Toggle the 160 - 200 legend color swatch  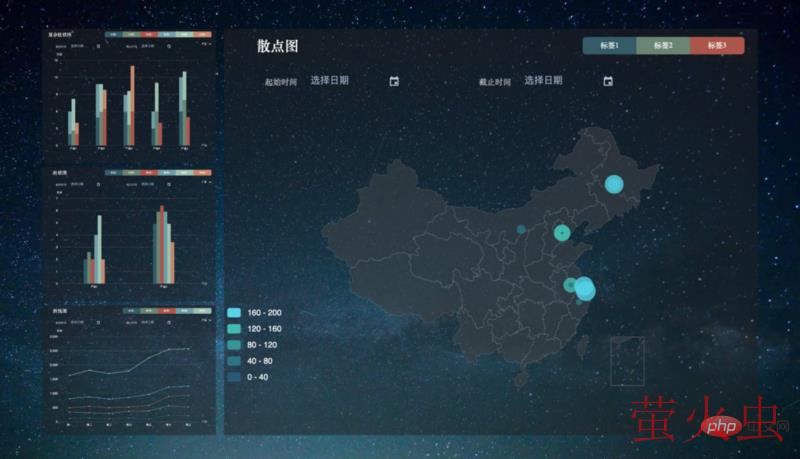tap(234, 313)
